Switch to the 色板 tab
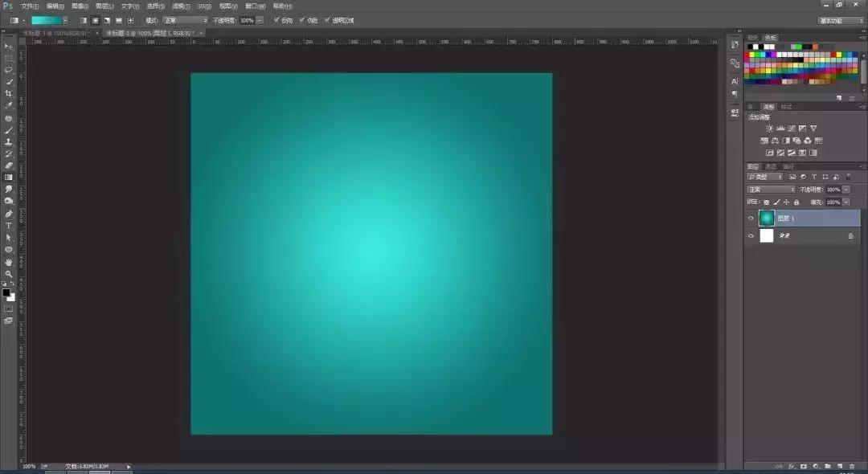The image size is (868, 474). pyautogui.click(x=772, y=38)
